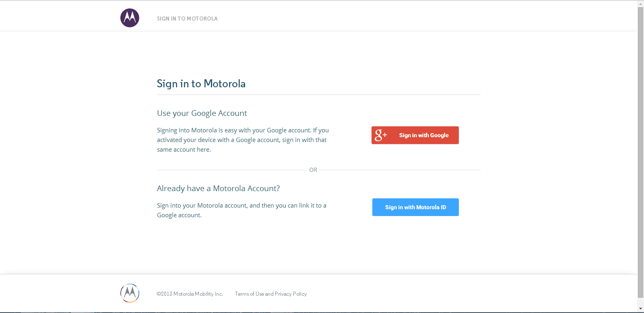Click the scrollbar down arrow
644x313 pixels.
tap(641, 309)
